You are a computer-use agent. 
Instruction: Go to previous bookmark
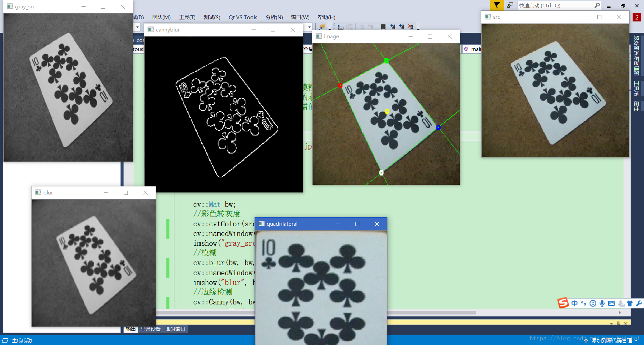[392, 27]
